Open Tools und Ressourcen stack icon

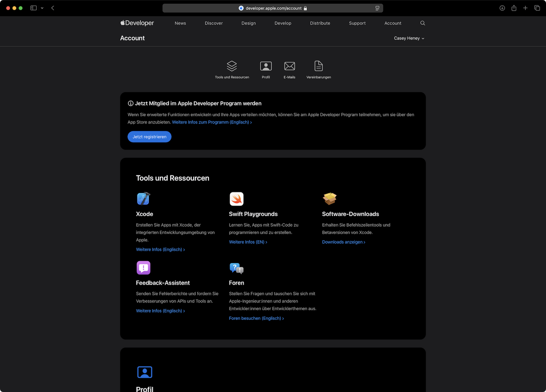232,66
